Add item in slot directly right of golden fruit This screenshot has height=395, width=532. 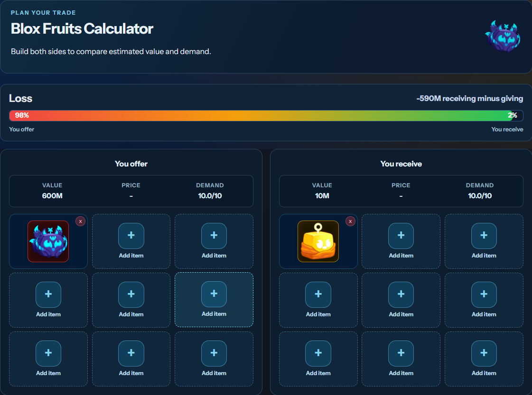(401, 241)
